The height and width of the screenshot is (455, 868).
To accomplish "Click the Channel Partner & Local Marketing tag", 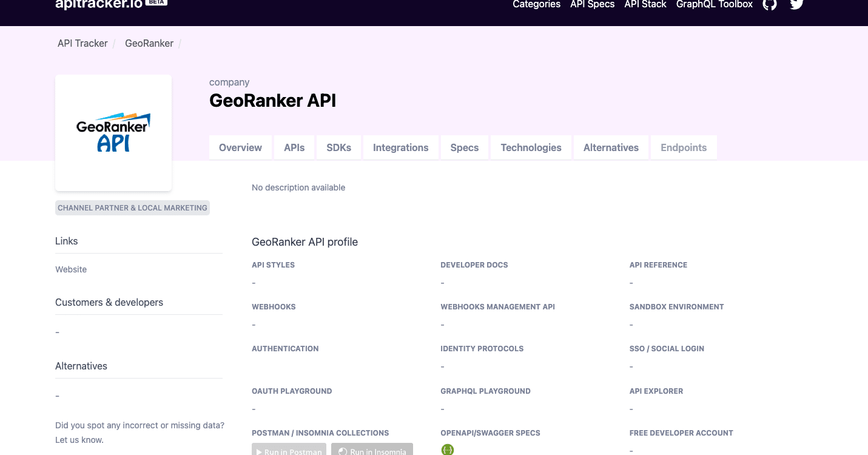I will tap(132, 207).
